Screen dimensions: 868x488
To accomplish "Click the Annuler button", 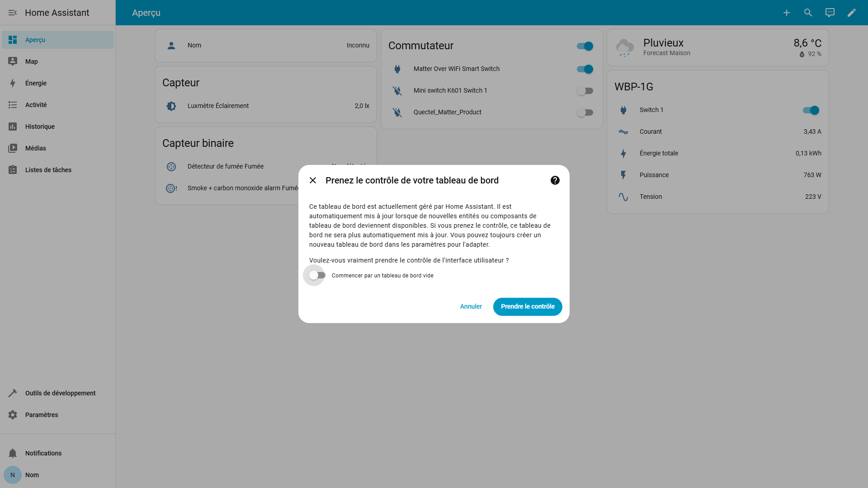I will point(471,306).
